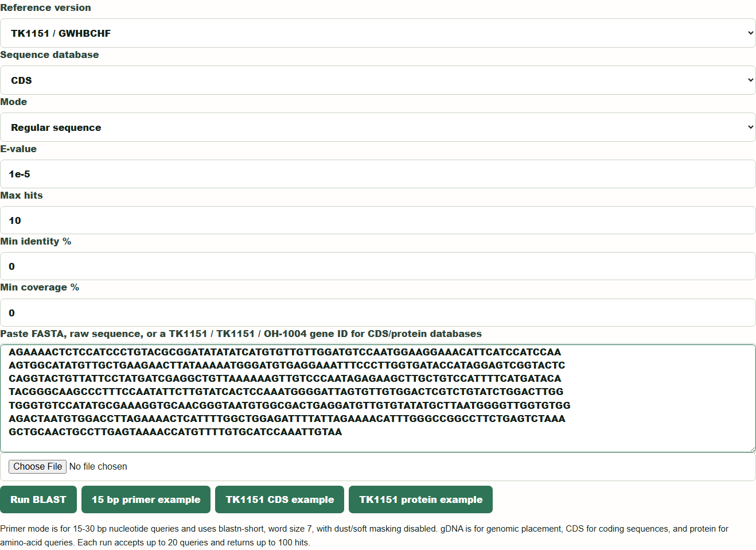Click the sequence textarea resize handle corner

pos(751,448)
